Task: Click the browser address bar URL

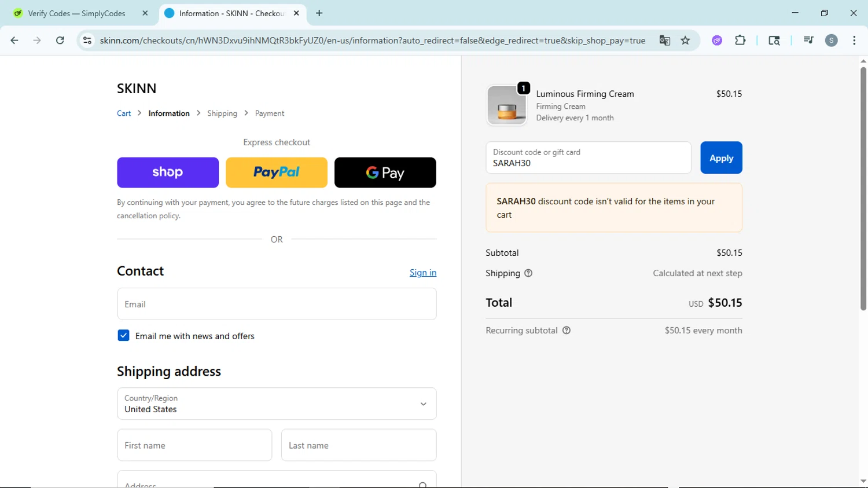Action: pyautogui.click(x=372, y=41)
